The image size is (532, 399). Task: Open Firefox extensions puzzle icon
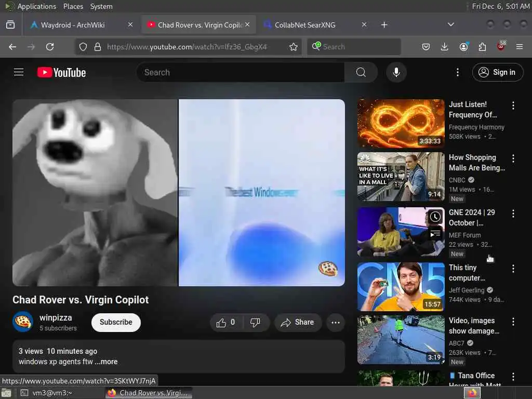click(x=482, y=47)
